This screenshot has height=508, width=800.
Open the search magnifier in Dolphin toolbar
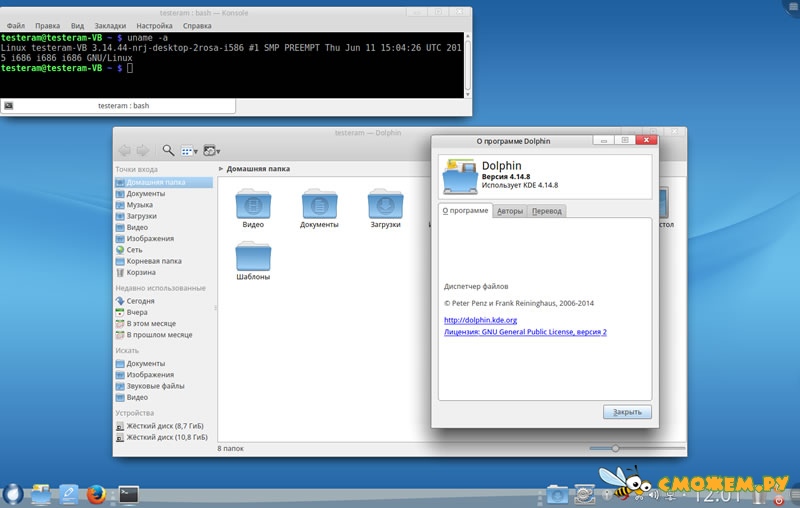coord(168,150)
